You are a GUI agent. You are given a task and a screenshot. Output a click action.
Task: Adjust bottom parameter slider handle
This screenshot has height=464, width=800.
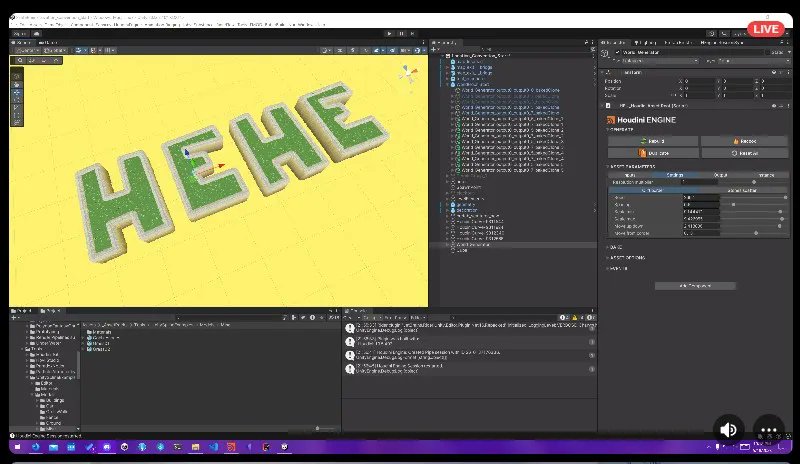tap(756, 233)
